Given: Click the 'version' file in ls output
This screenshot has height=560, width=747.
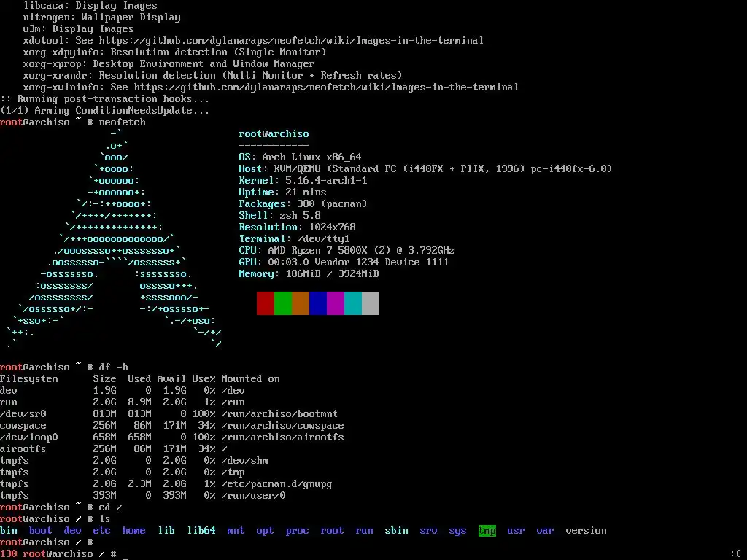Looking at the screenshot, I should [586, 531].
